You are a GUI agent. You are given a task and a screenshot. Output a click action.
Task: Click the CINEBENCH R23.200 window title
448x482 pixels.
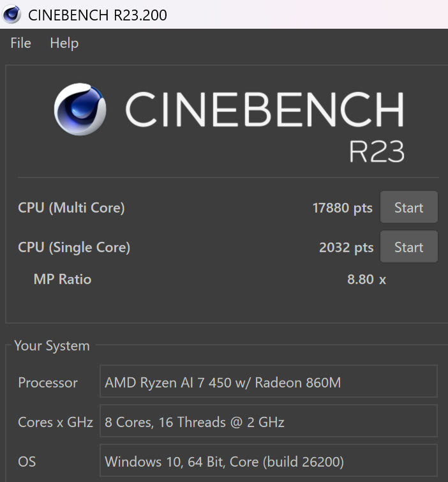98,15
